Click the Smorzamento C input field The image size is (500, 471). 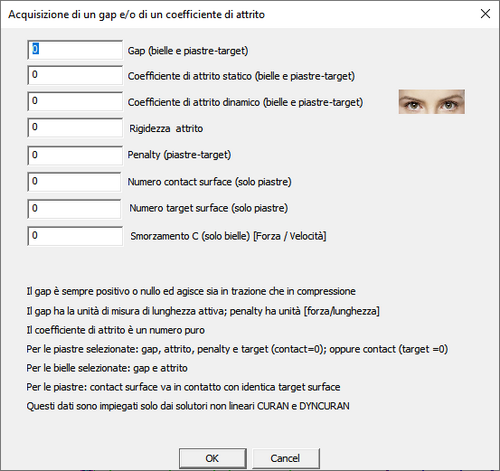75,236
